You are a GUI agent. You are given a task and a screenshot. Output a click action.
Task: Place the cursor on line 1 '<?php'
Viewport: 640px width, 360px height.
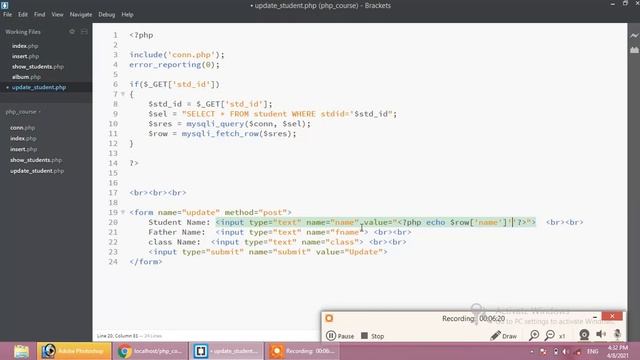[x=141, y=35]
